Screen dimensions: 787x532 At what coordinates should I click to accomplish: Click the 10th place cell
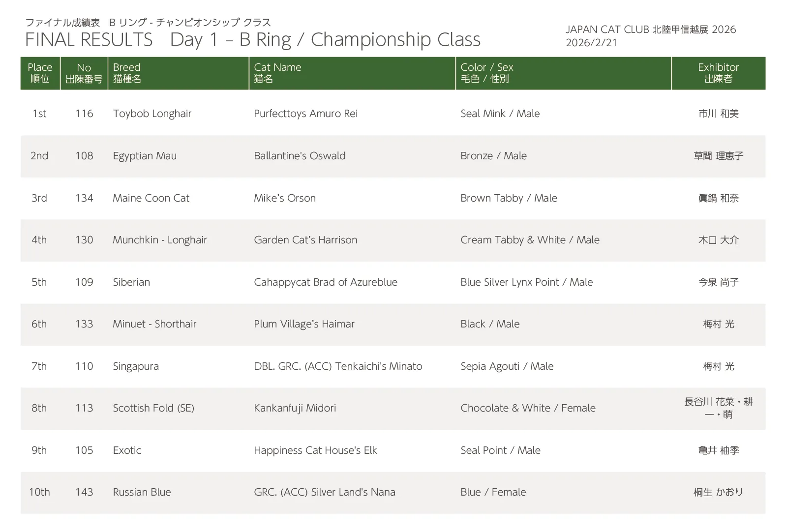(39, 492)
